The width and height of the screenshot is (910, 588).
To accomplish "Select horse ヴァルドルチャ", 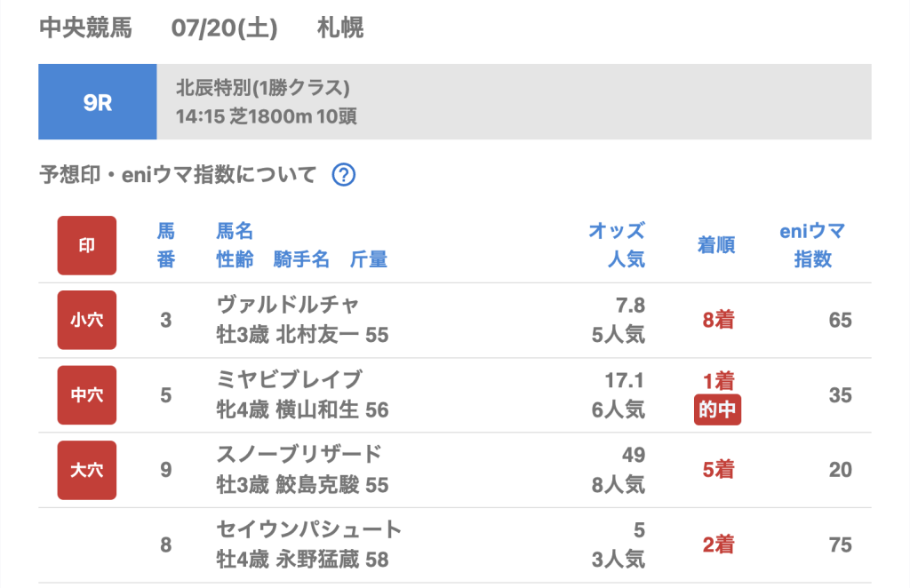I will pos(288,305).
